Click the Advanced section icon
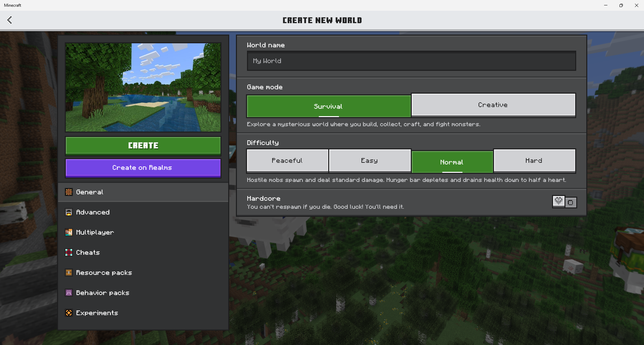Image resolution: width=644 pixels, height=345 pixels. click(69, 212)
